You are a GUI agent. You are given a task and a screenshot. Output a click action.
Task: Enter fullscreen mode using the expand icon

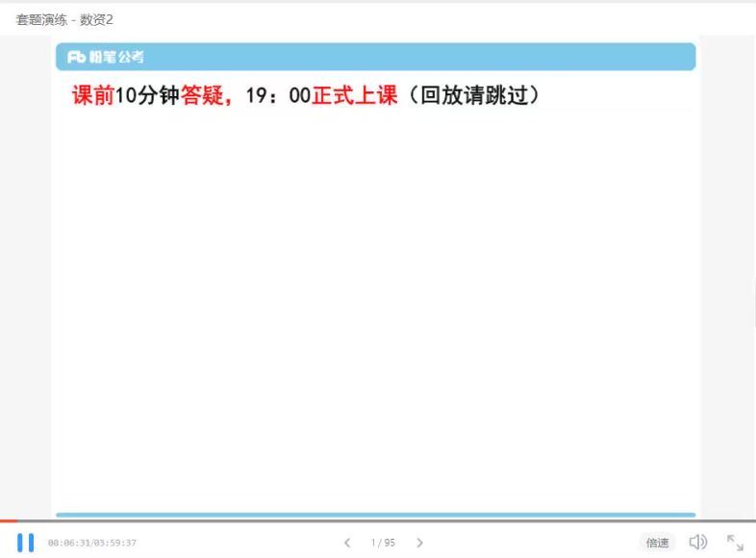point(735,543)
